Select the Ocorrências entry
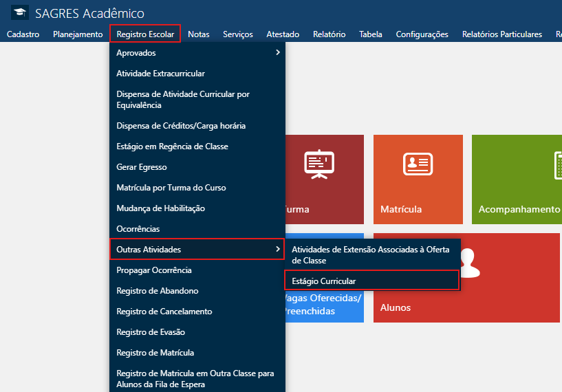 tap(197, 228)
